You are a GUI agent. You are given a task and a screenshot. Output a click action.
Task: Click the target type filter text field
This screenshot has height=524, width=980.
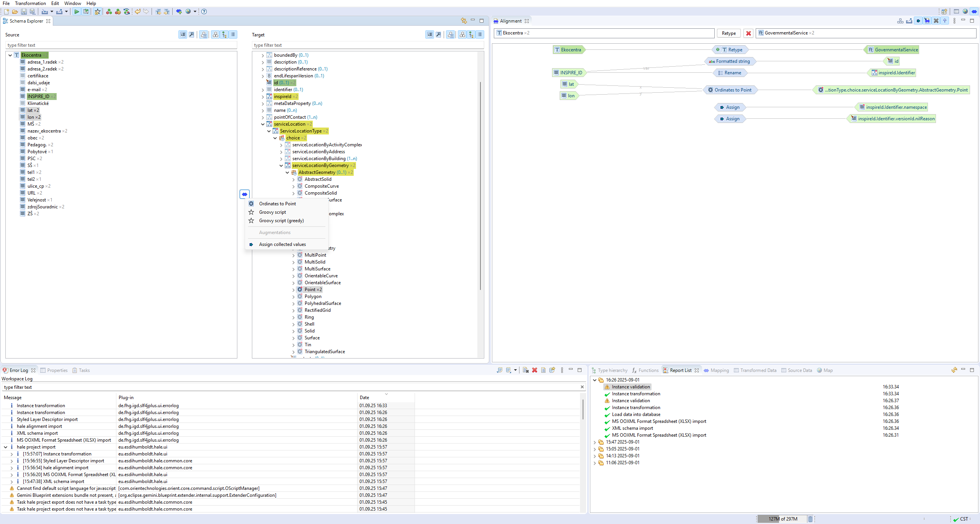[x=367, y=45]
